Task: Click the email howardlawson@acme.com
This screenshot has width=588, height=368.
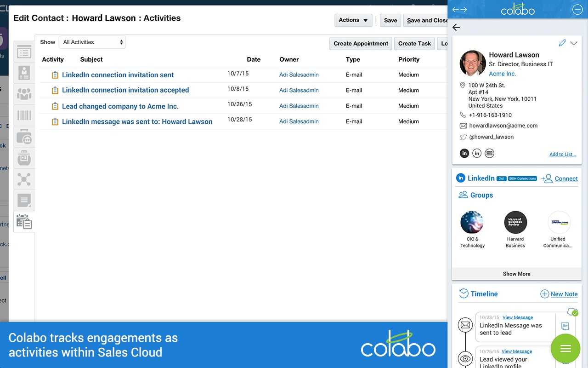Action: (x=503, y=126)
